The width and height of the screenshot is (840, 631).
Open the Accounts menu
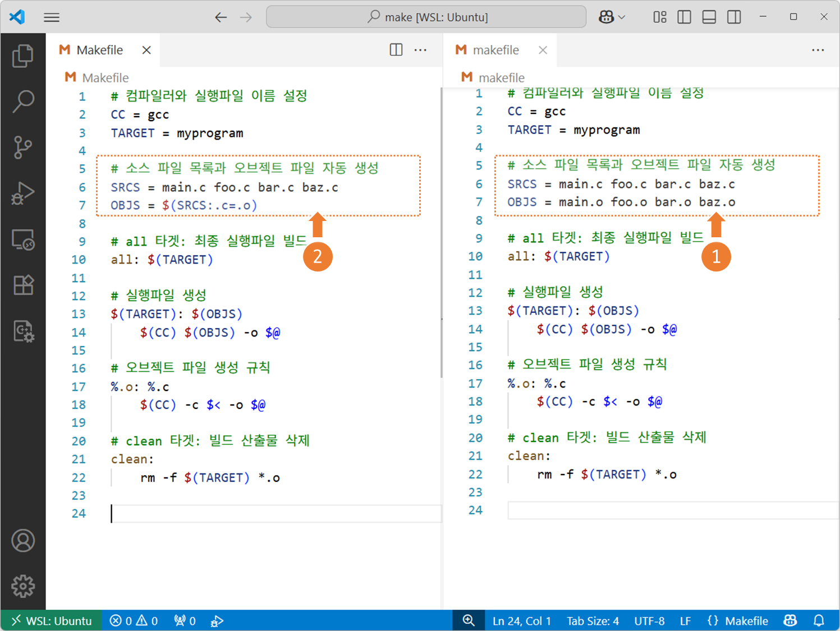(x=23, y=541)
